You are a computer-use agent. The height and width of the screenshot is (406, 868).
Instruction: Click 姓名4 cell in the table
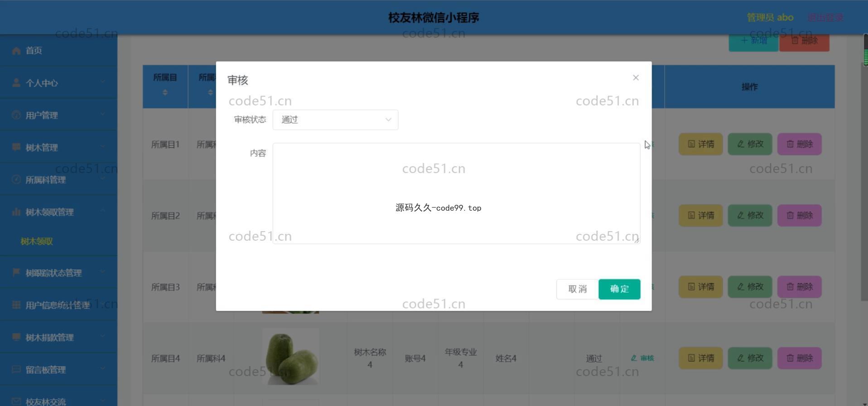tap(506, 358)
